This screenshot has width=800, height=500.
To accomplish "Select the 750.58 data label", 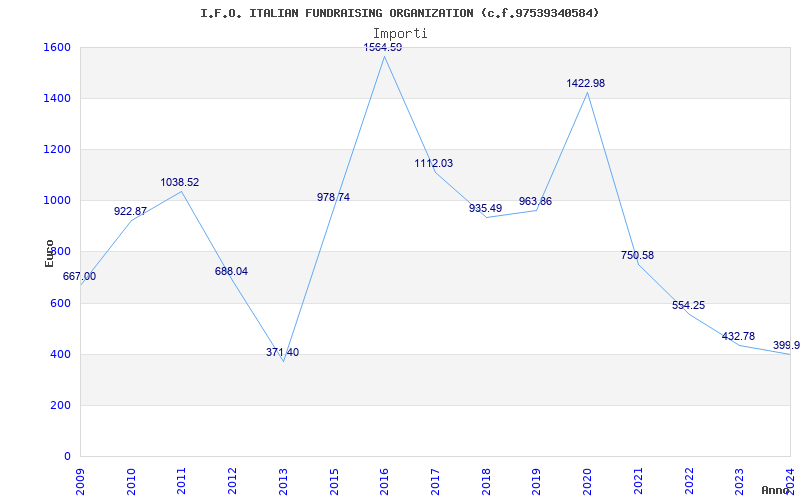I will click(x=637, y=255).
